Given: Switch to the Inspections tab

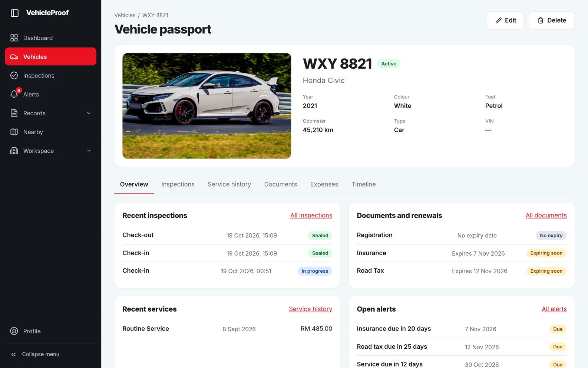Looking at the screenshot, I should (178, 184).
